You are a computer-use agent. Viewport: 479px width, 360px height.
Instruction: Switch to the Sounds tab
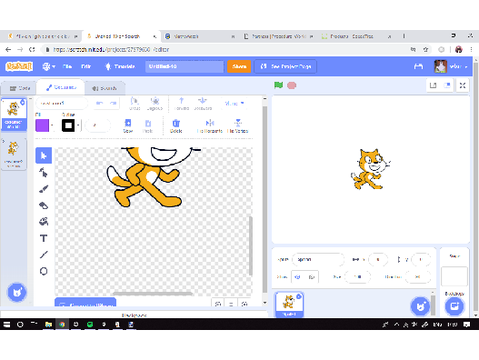(x=105, y=88)
